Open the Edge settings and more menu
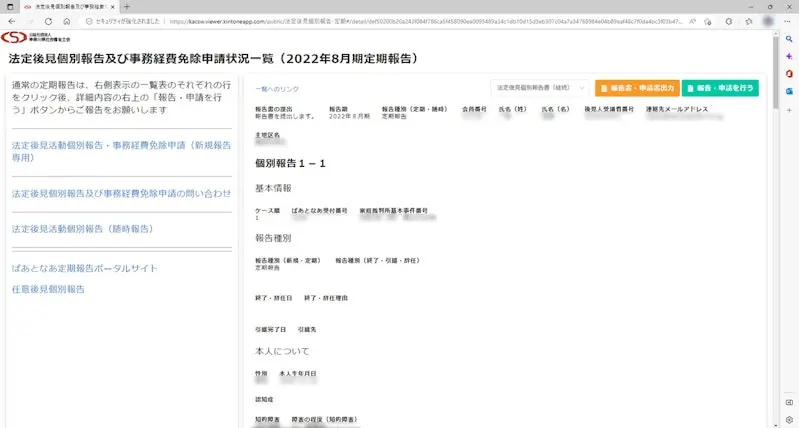 (787, 21)
